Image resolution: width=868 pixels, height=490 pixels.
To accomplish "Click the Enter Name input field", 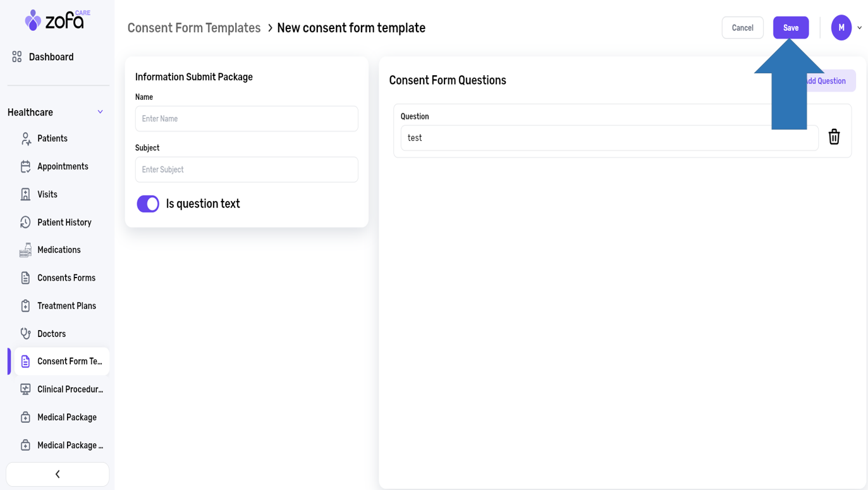I will 247,119.
